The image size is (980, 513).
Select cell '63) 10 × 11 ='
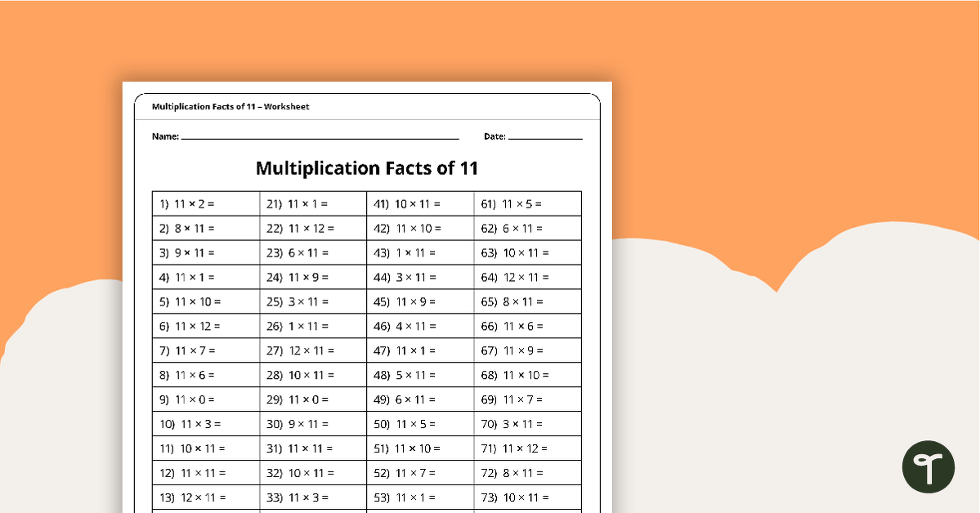click(528, 252)
